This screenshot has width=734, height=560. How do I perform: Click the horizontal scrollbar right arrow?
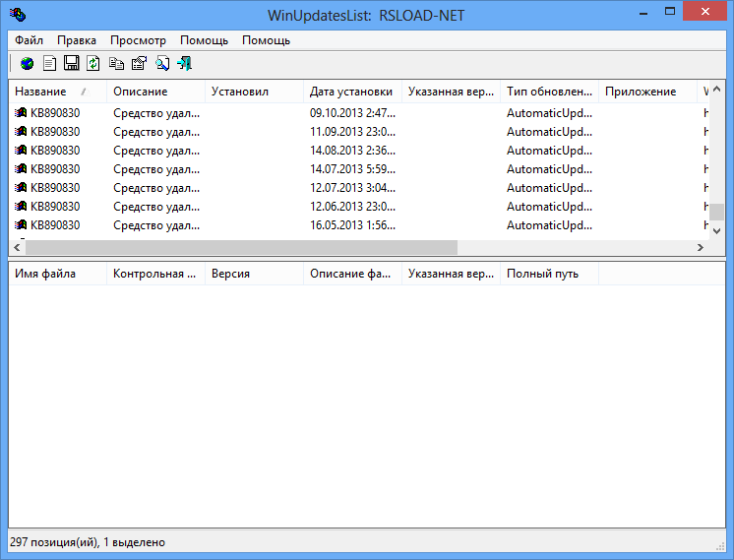coord(701,247)
